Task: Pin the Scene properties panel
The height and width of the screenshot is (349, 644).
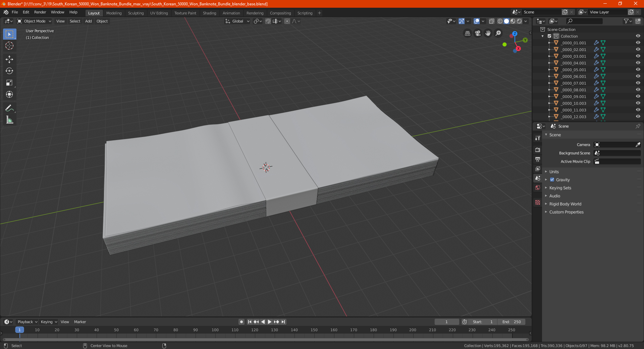Action: click(x=638, y=126)
